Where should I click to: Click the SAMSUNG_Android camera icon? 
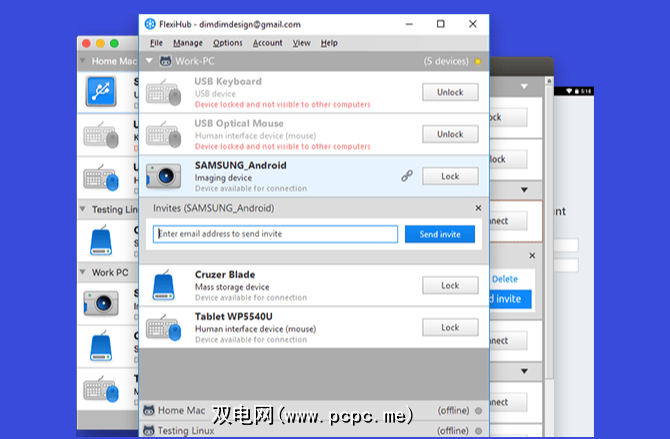pos(164,176)
